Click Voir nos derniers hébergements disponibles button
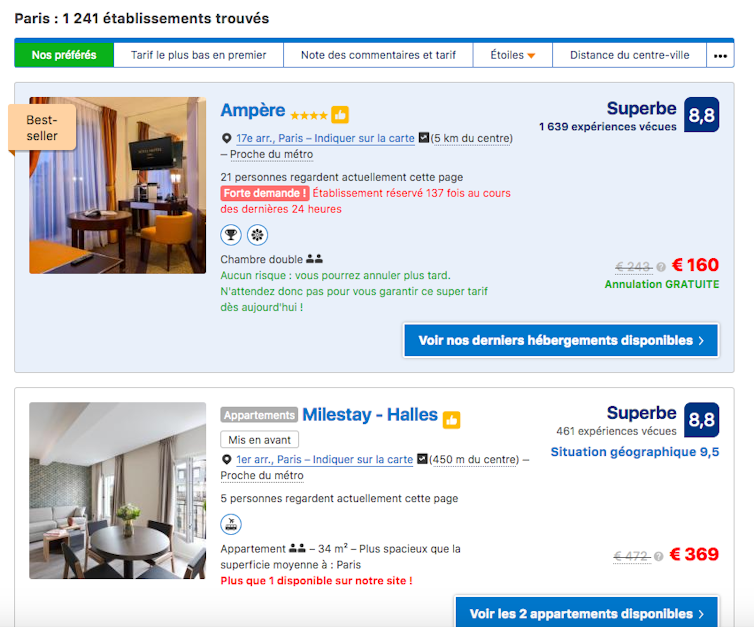This screenshot has height=627, width=754. click(x=561, y=340)
